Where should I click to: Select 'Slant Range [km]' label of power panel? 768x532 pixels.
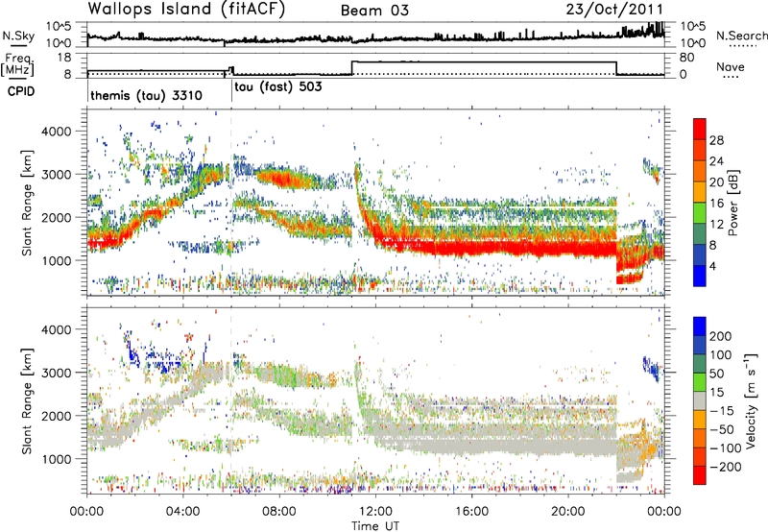[x=27, y=203]
